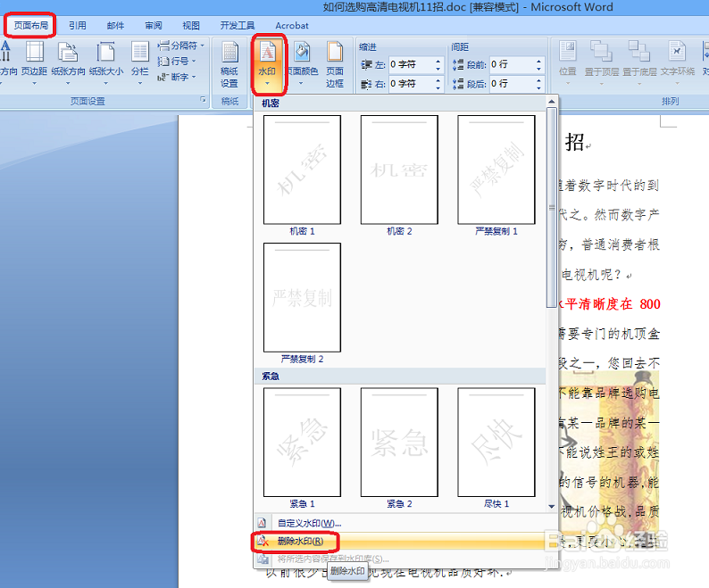Increase 段前 spacing with up stepper
709x588 pixels.
click(538, 61)
